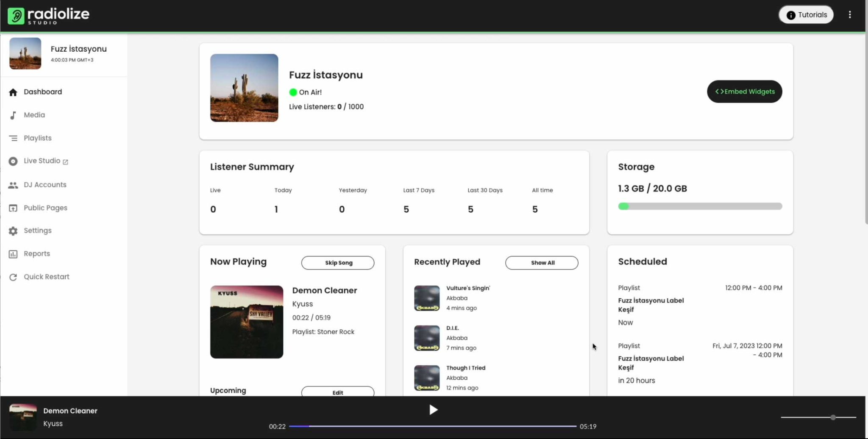Open Media via the music note icon
868x439 pixels.
[13, 115]
